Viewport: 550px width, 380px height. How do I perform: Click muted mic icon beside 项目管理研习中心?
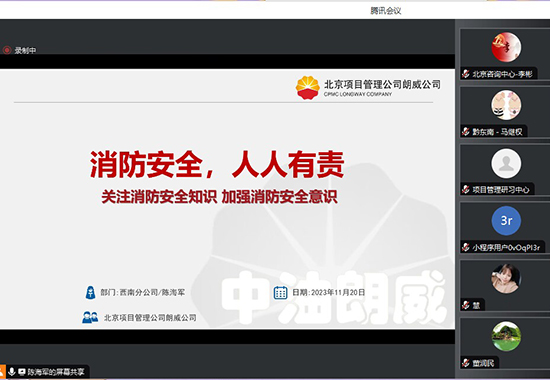[x=466, y=189]
